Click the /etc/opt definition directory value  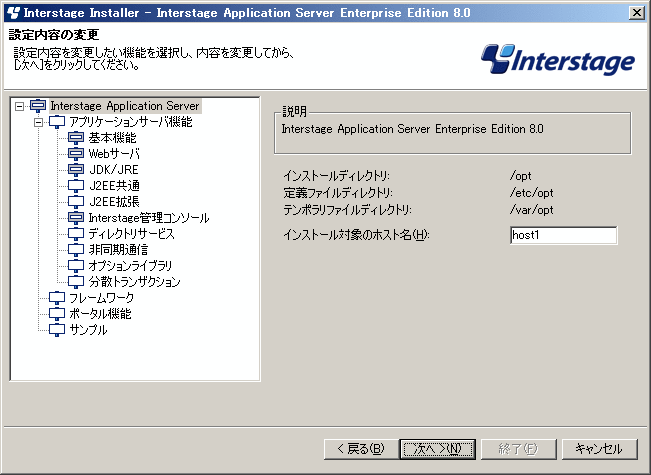pyautogui.click(x=532, y=193)
